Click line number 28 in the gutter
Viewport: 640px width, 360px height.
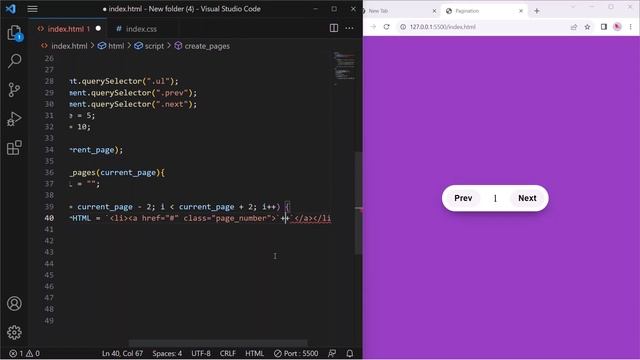click(49, 81)
